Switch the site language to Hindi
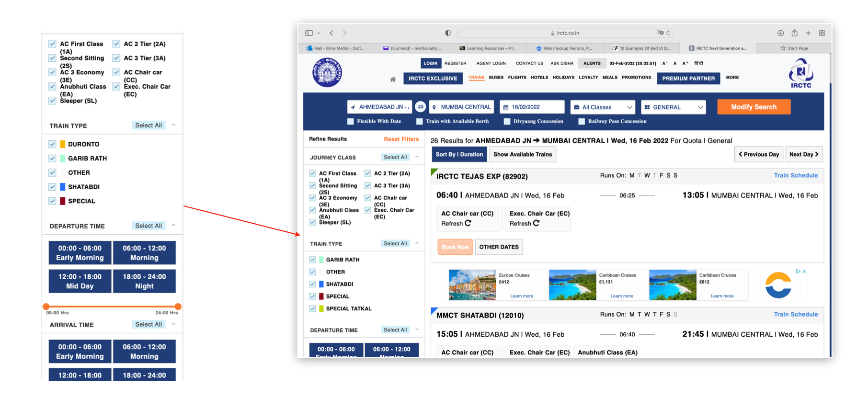The width and height of the screenshot is (868, 410). pyautogui.click(x=698, y=63)
